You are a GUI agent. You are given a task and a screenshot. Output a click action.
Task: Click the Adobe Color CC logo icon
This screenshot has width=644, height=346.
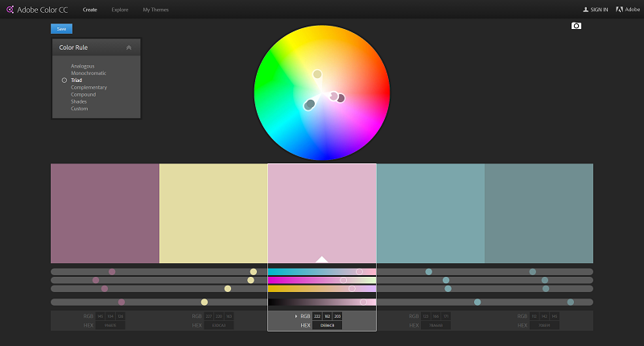tap(10, 10)
